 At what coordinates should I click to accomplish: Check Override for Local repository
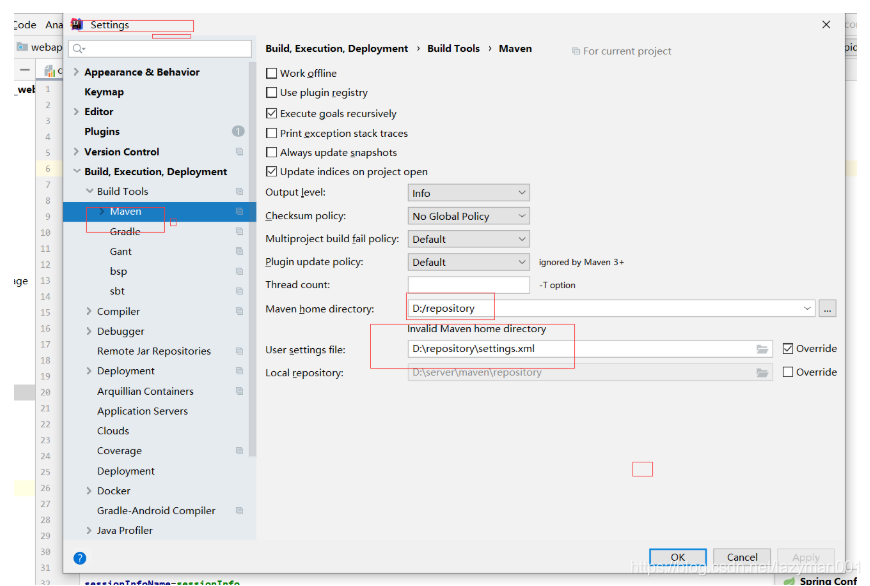point(788,372)
